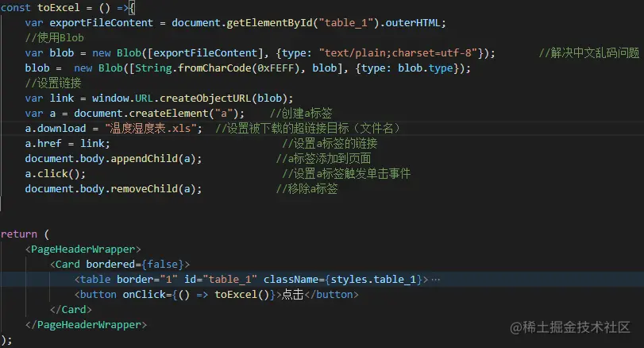The height and width of the screenshot is (348, 644).
Task: Click appendChild(a) call
Action: point(153,159)
